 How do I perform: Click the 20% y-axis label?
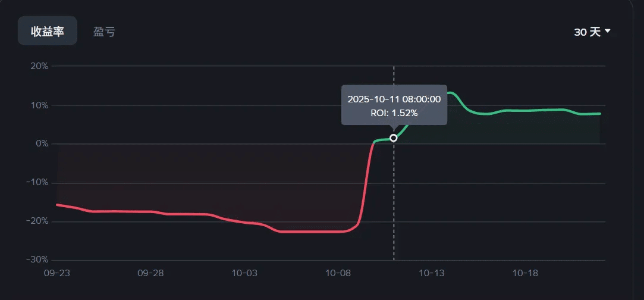(x=39, y=66)
